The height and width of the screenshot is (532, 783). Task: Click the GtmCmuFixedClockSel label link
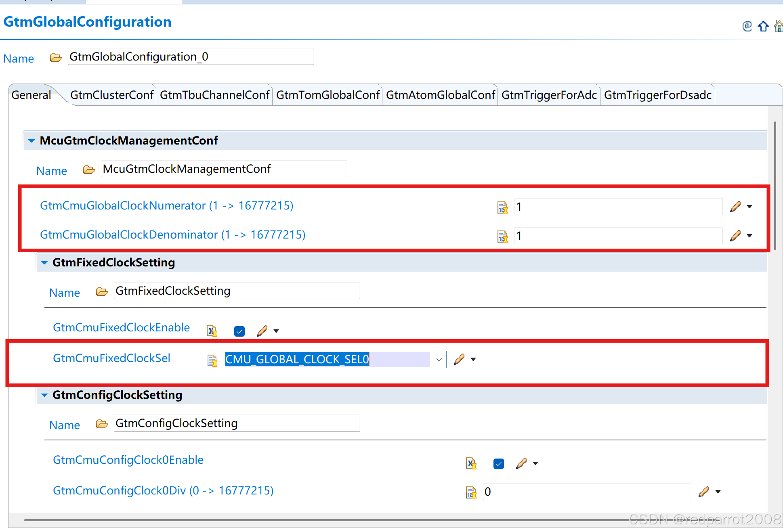(x=111, y=358)
